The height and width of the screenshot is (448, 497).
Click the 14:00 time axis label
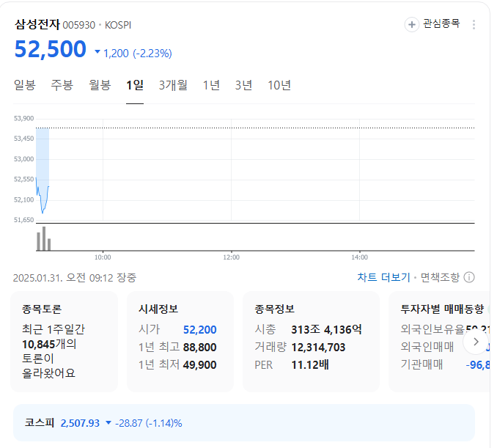(359, 257)
